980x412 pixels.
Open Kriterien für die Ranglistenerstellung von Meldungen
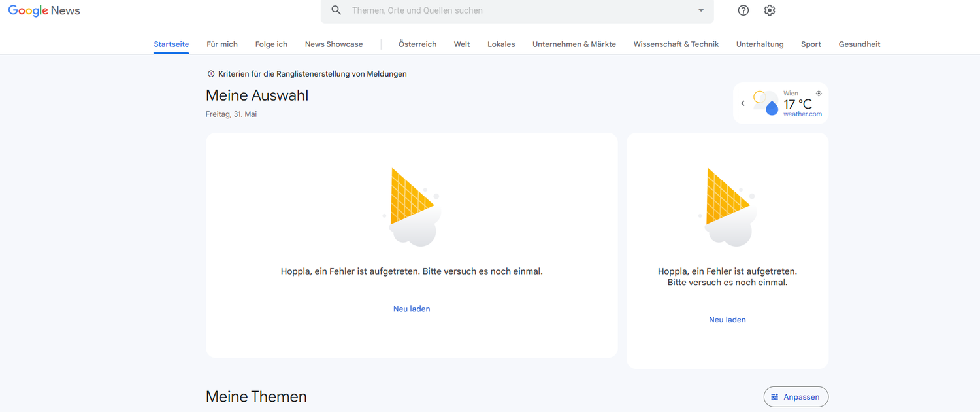[312, 73]
